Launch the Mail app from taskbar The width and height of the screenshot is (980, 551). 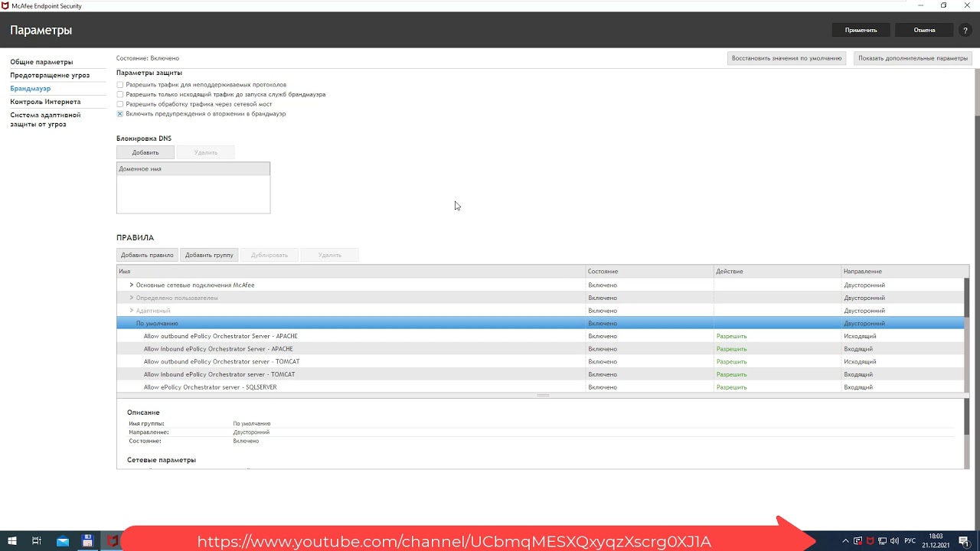point(62,541)
